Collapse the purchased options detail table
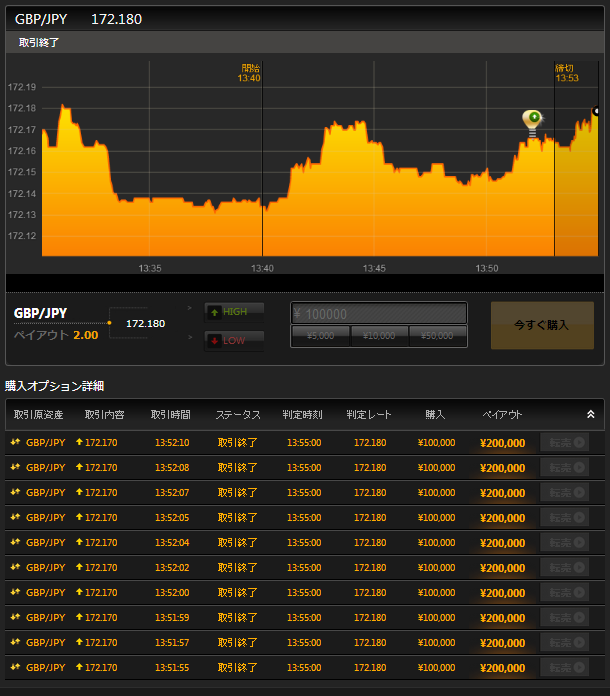This screenshot has width=610, height=696. tap(590, 414)
